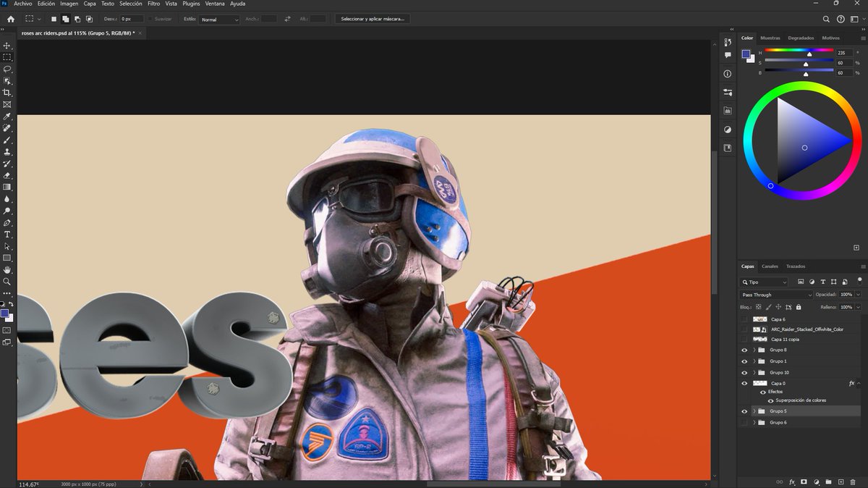The image size is (868, 488).
Task: Select the Lasso tool
Action: point(7,69)
